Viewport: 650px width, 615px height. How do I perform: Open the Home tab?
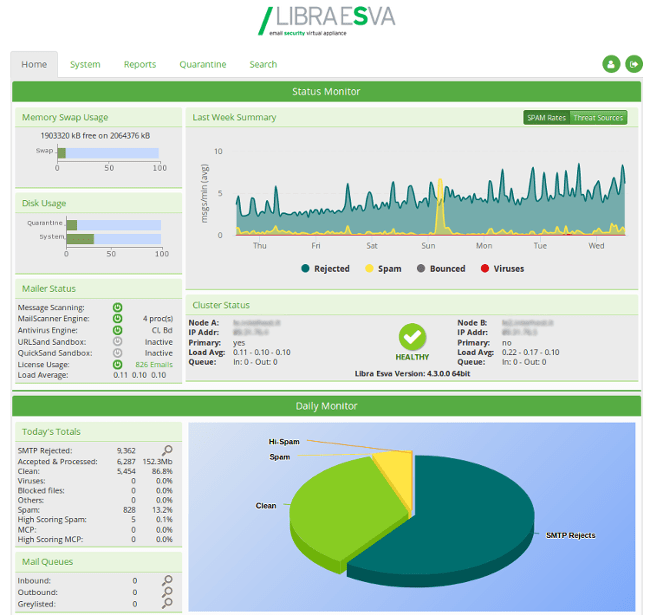click(34, 64)
